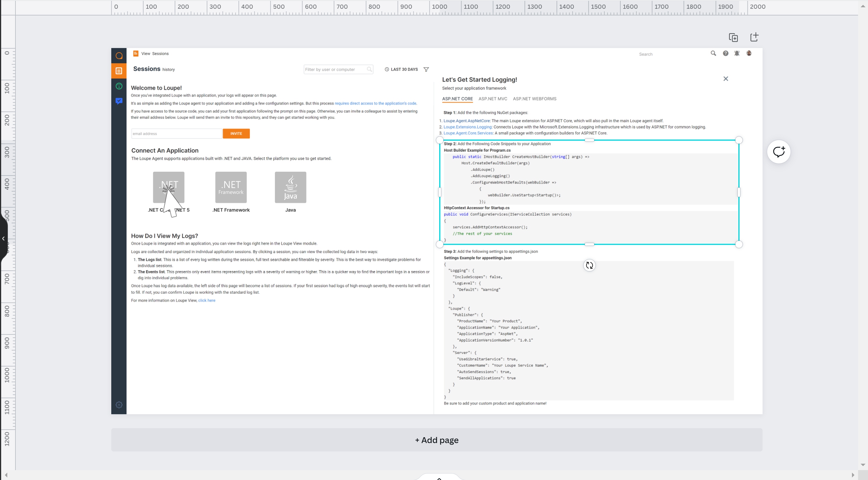Viewport: 868px width, 480px height.
Task: Switch to the ASP.NET WEBFORMS tab
Action: [534, 99]
